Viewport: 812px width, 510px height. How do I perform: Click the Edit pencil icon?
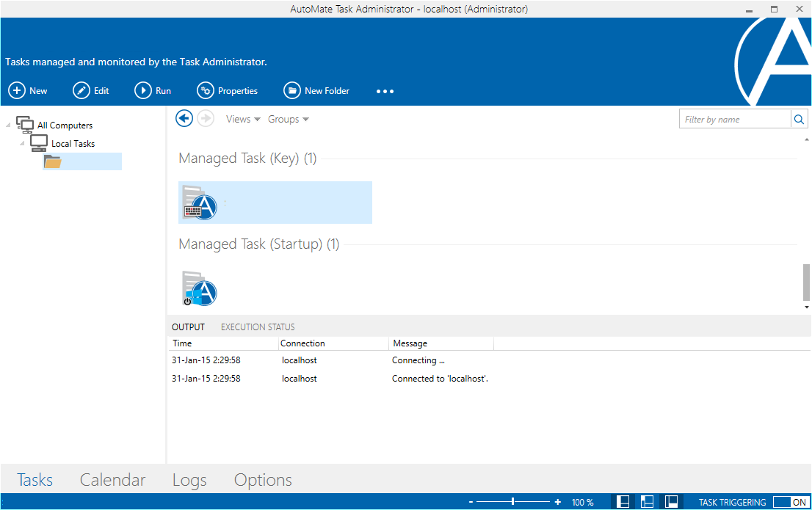[81, 91]
